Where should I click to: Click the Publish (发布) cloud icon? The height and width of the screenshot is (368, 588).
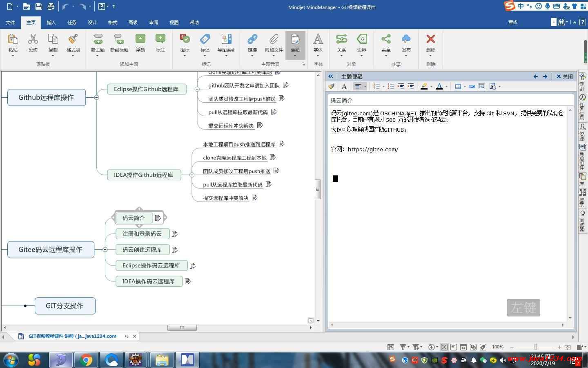tap(406, 39)
